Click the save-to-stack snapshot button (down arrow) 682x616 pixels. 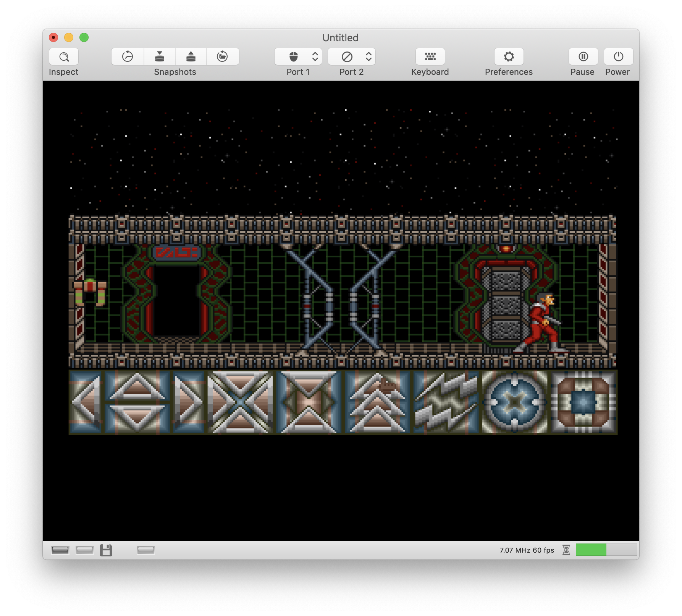(x=160, y=57)
